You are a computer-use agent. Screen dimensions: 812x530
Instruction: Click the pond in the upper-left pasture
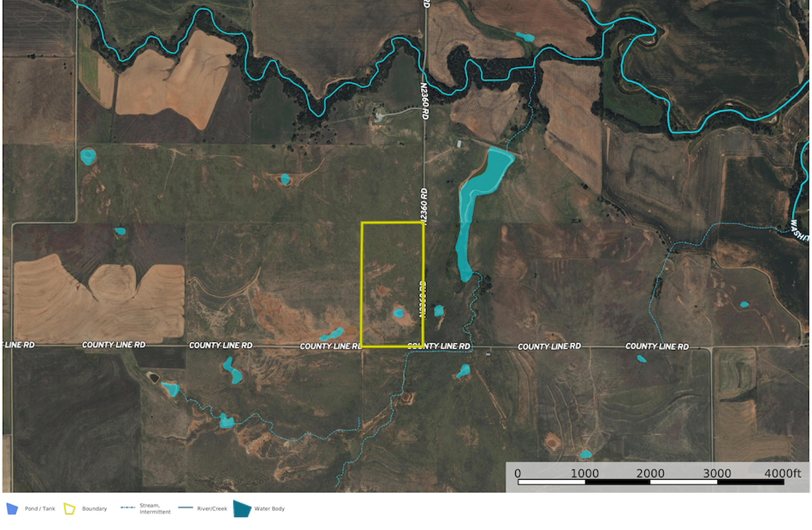tap(88, 157)
